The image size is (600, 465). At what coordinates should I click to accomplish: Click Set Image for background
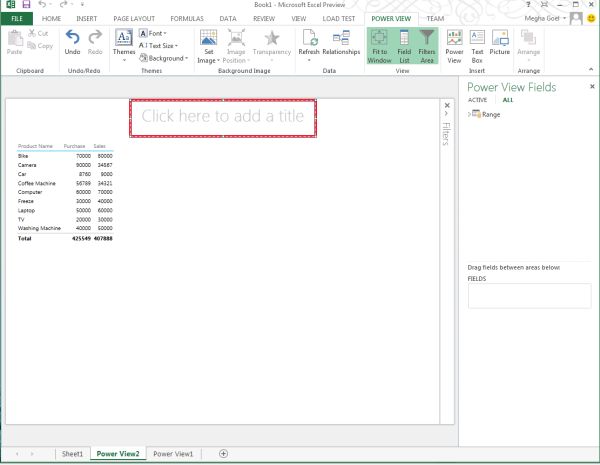209,46
